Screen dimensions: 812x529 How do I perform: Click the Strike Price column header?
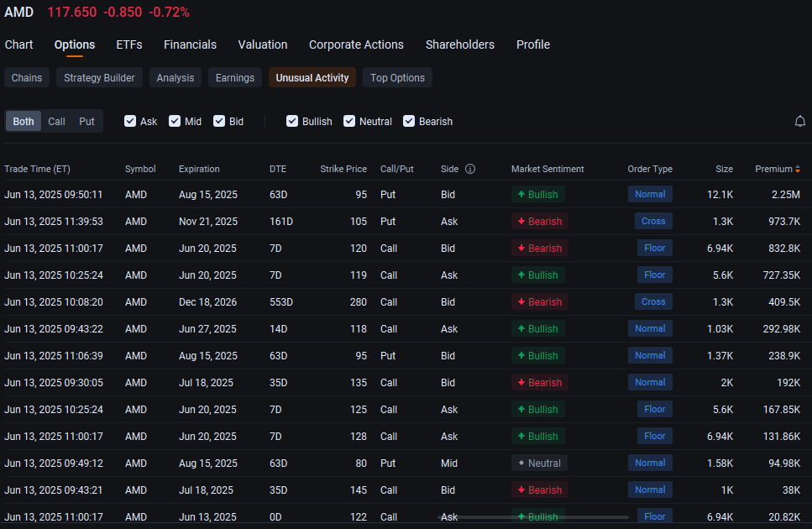click(343, 169)
